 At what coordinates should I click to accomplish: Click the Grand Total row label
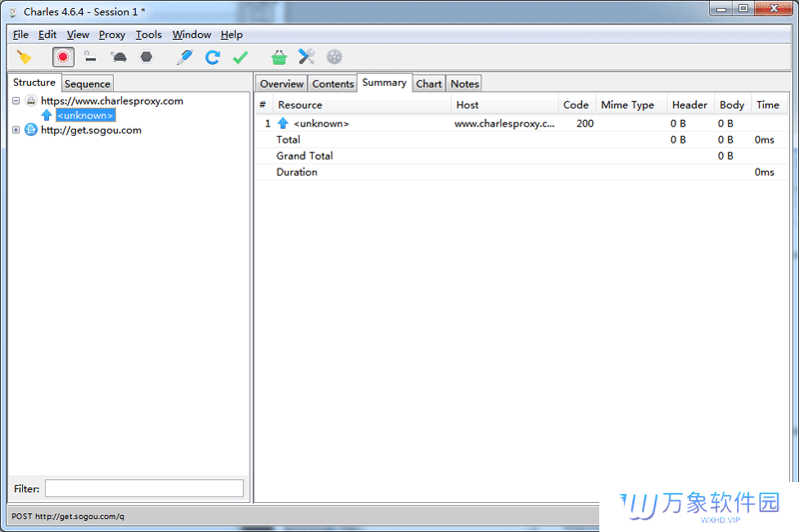pyautogui.click(x=305, y=156)
